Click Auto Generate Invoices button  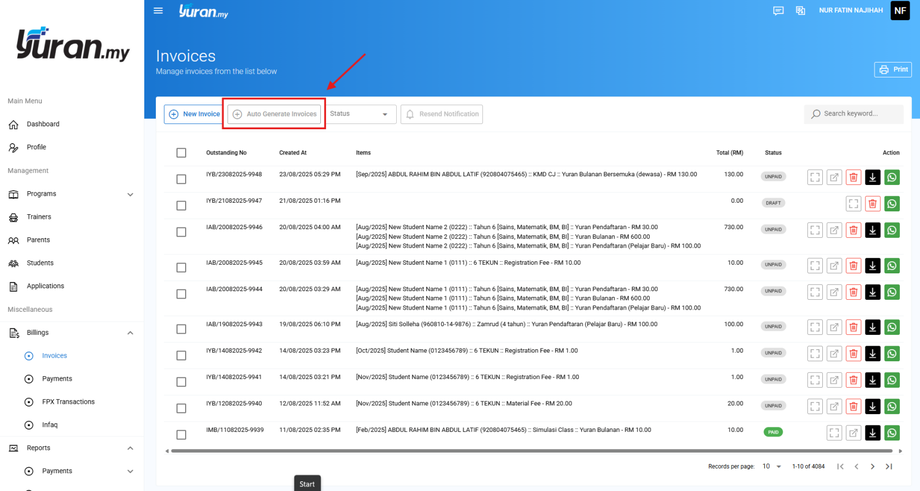(274, 114)
